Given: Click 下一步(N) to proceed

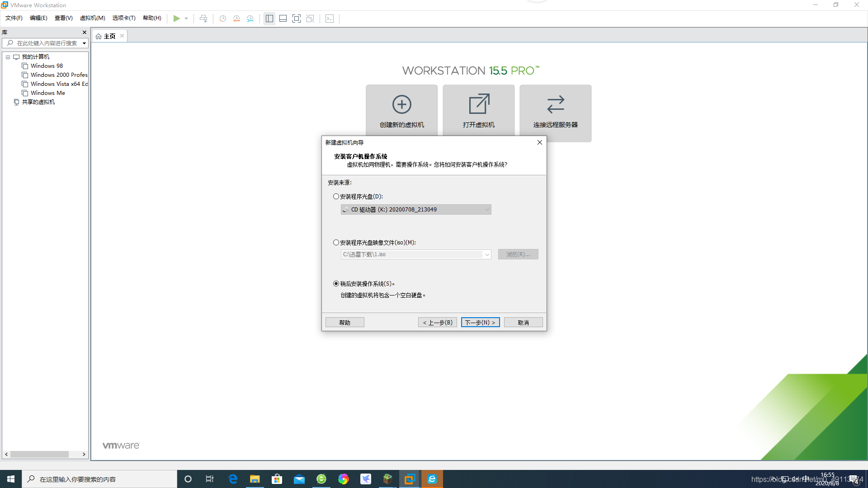Looking at the screenshot, I should pos(480,322).
